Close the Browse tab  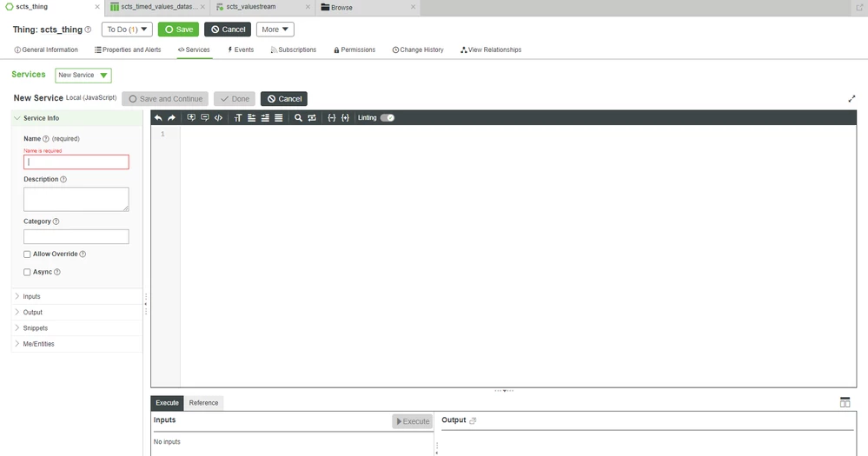(413, 7)
